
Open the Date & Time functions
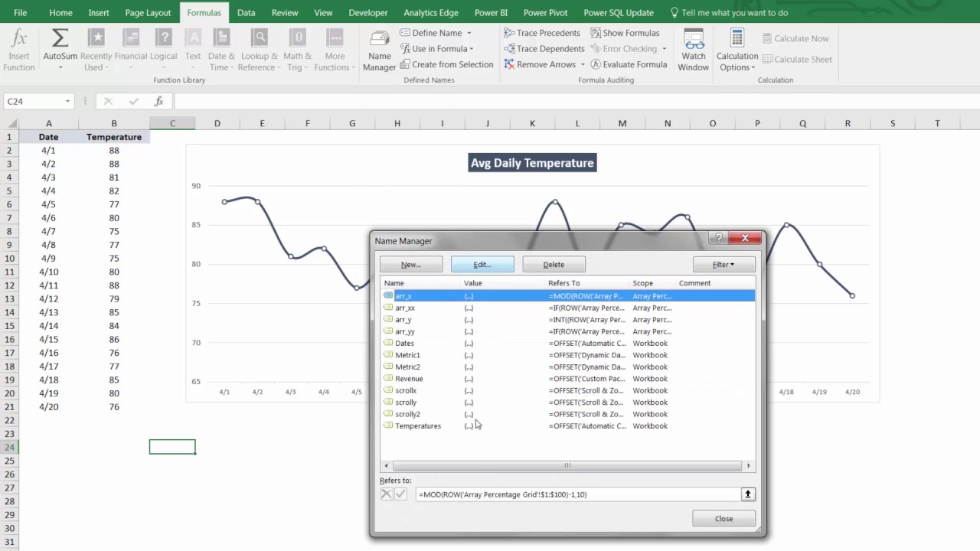[x=222, y=51]
